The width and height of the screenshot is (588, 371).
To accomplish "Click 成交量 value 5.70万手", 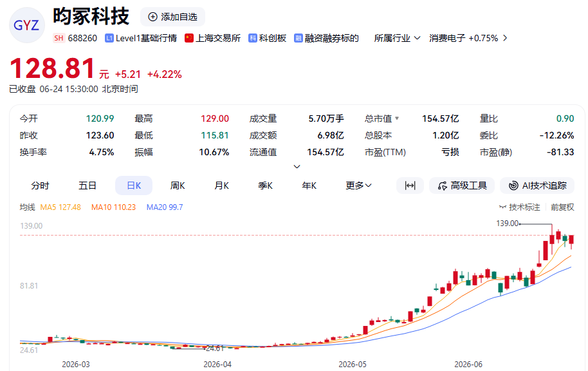I will pos(326,119).
